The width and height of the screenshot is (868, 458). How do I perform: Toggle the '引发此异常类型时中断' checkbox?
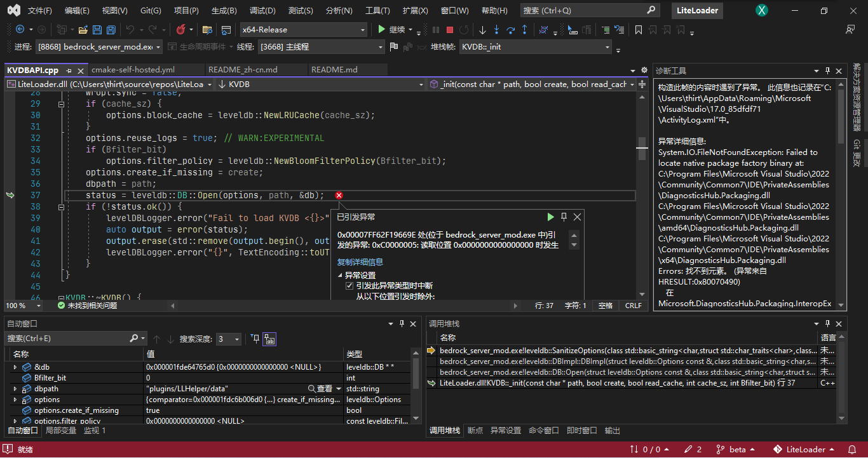[x=349, y=286]
